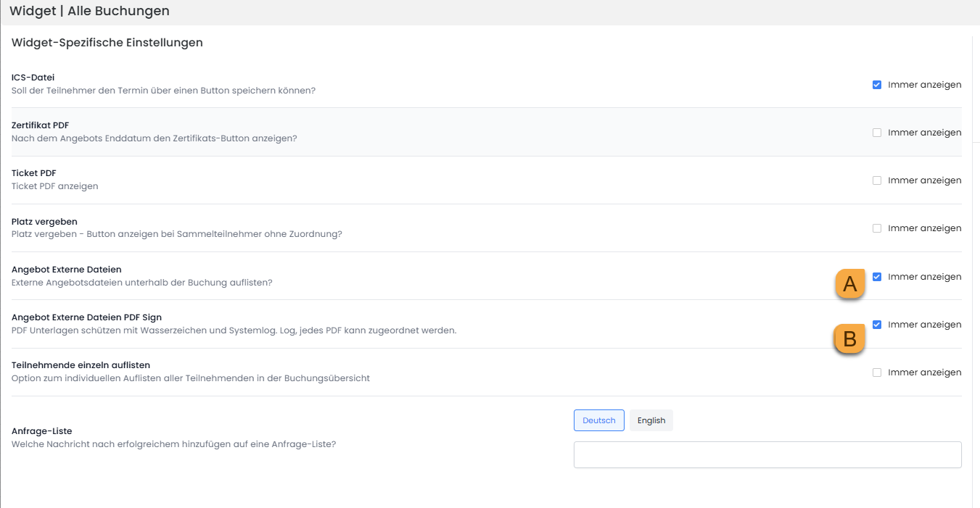The image size is (980, 508).
Task: Click the 'Widget | Alle Buchungen' header title
Action: pos(89,11)
